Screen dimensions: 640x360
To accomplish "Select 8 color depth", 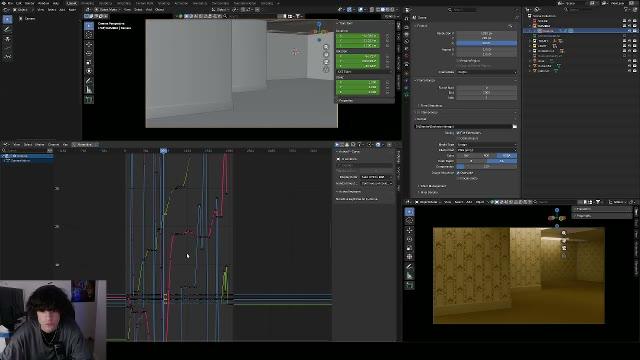I will tap(471, 161).
